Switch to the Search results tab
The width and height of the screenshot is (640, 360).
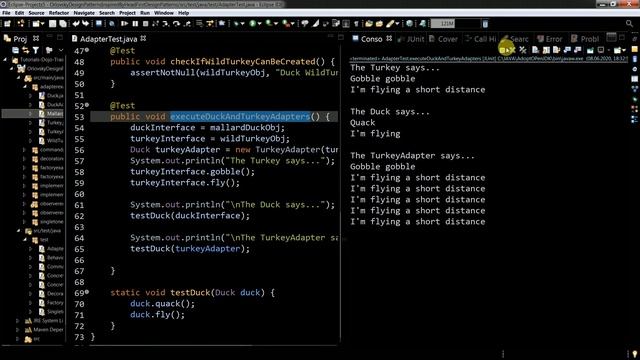click(515, 39)
